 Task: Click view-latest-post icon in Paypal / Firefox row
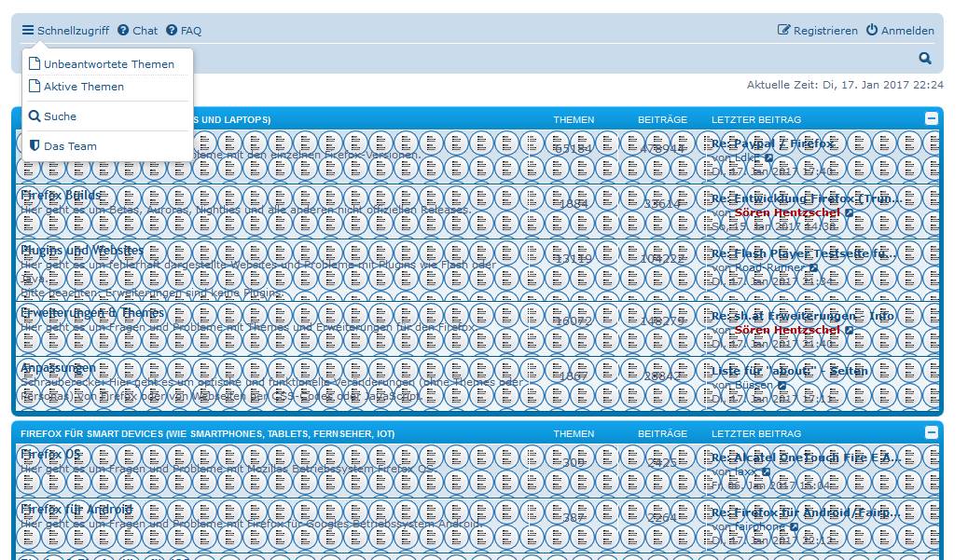769,157
